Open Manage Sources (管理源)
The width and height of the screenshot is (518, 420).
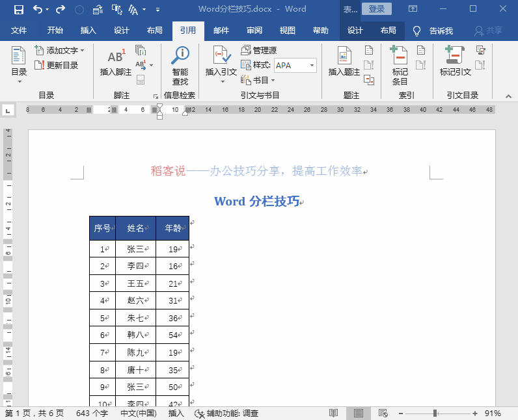coord(258,51)
